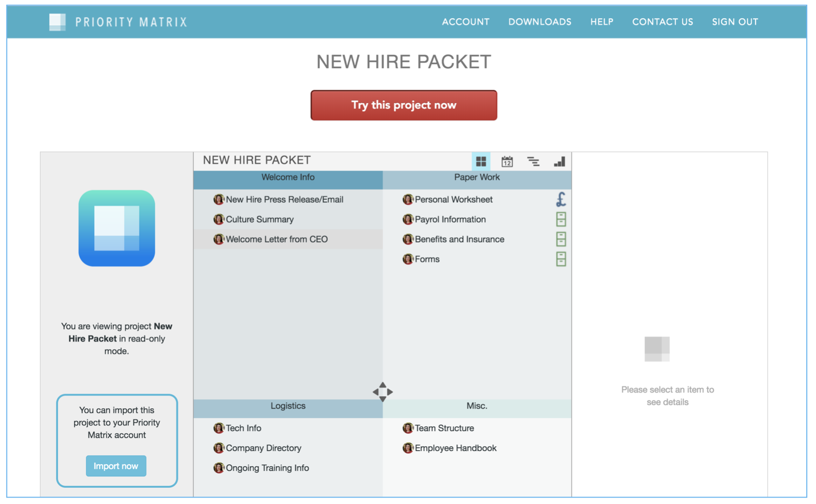The width and height of the screenshot is (816, 504).
Task: Select the Employee Handbook item
Action: point(455,448)
